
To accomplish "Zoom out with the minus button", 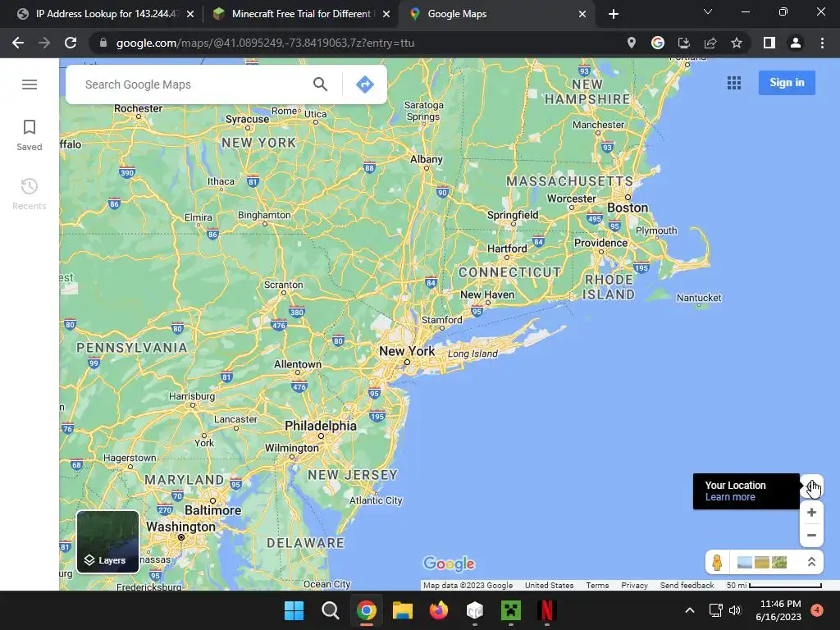I will [811, 535].
